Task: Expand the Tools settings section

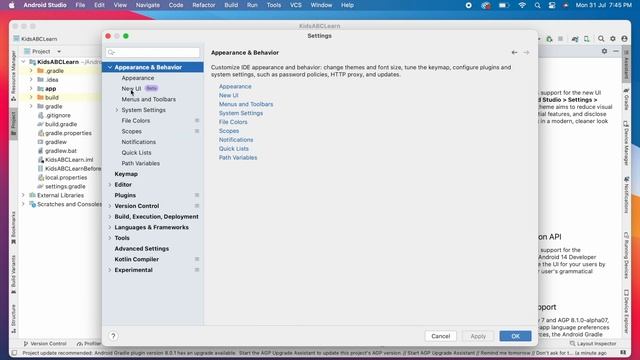Action: [110, 238]
